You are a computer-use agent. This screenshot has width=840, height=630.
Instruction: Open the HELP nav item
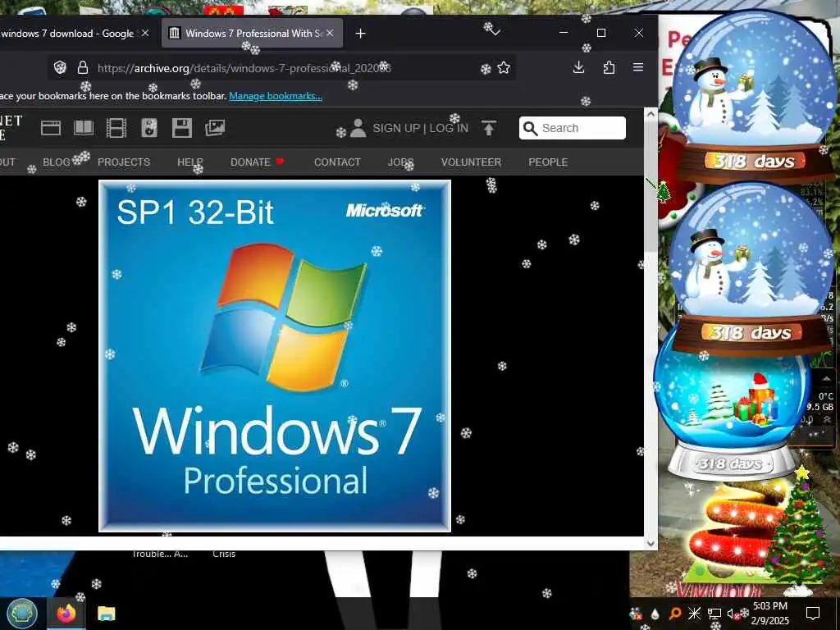point(190,162)
